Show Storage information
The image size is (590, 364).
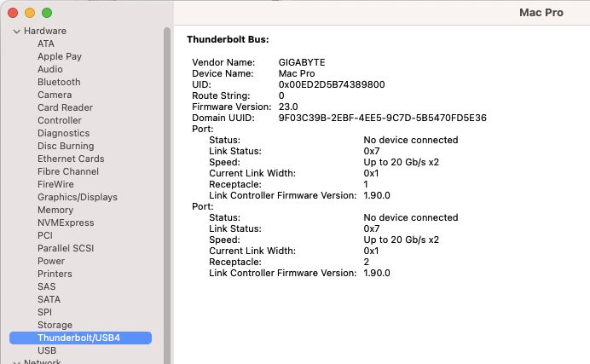55,325
